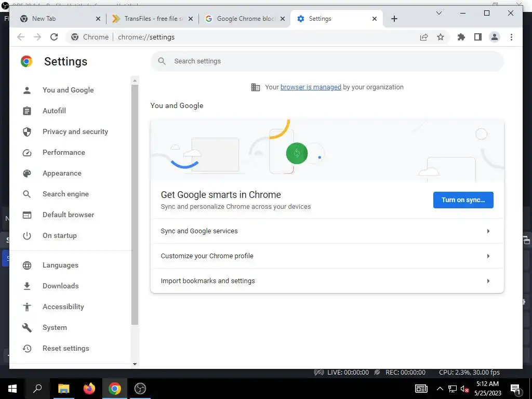Open the Extensions puzzle icon
532x399 pixels.
point(461,37)
